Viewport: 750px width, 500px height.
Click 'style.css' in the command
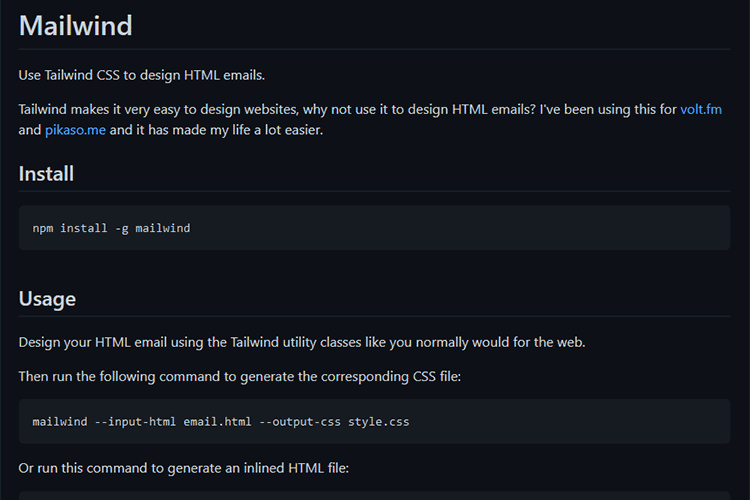tap(379, 422)
